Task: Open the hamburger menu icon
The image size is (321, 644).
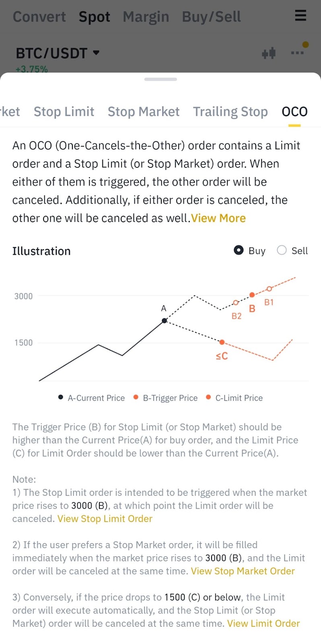Action: click(300, 16)
